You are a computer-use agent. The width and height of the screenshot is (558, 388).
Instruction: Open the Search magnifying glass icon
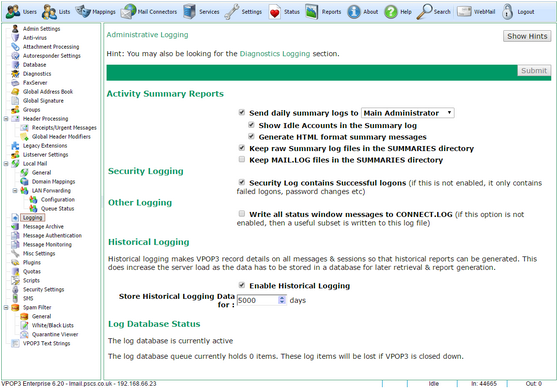coord(424,11)
